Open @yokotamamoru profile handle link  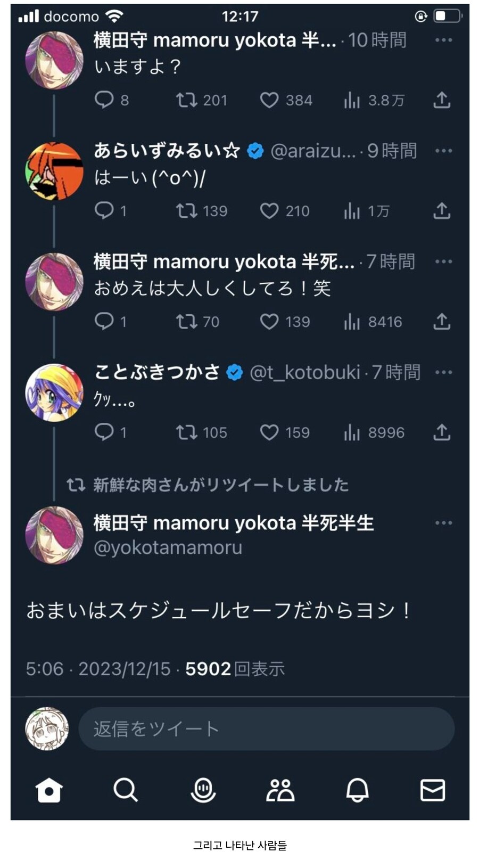(x=168, y=547)
